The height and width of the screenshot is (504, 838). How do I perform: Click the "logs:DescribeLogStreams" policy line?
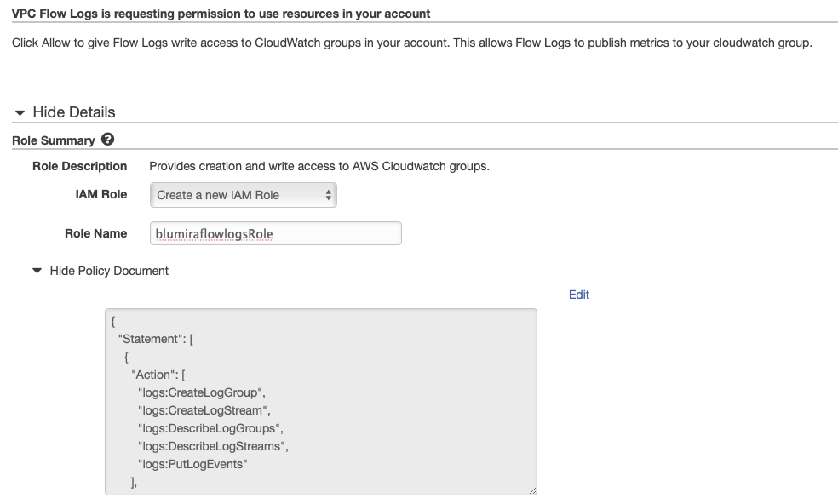[213, 446]
